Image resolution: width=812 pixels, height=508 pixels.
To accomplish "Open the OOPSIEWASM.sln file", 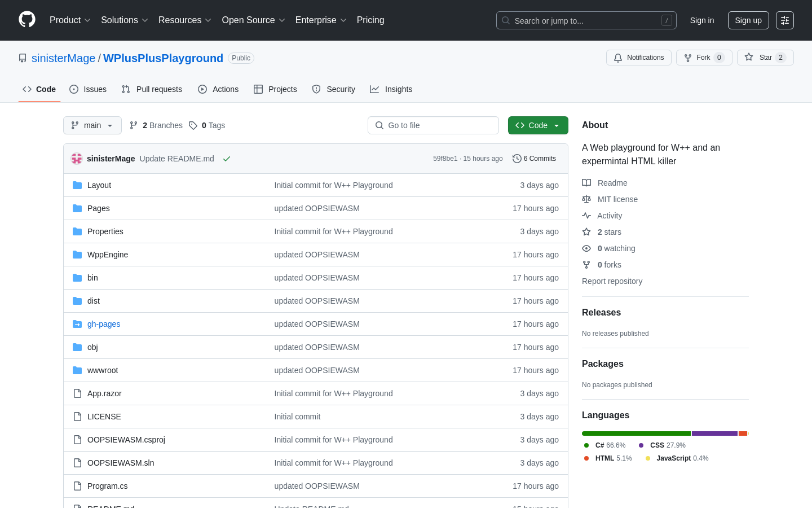I will [121, 463].
